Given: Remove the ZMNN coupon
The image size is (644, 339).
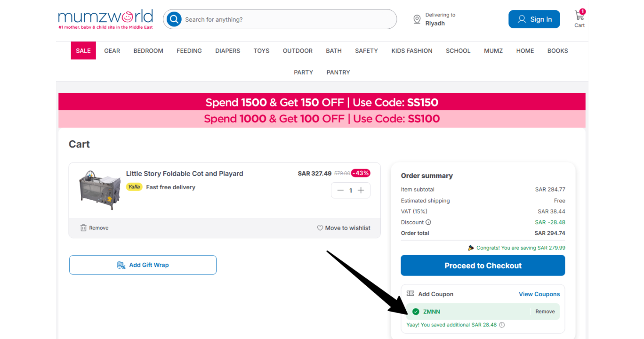Looking at the screenshot, I should click(545, 312).
